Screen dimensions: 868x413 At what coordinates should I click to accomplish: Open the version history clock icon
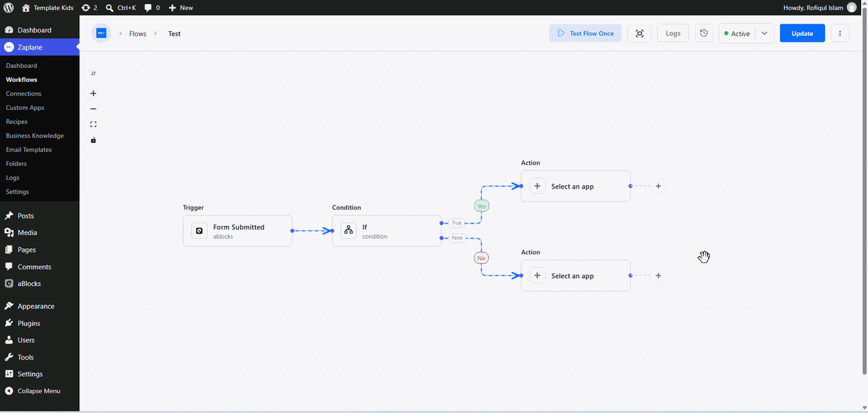pos(704,33)
